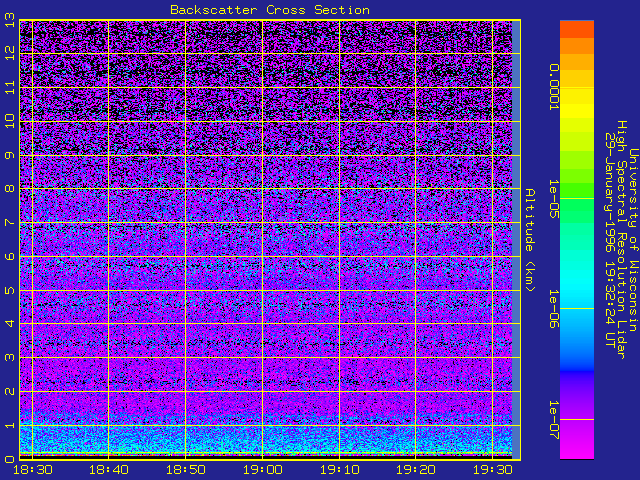Screen dimensions: 640x480
Task: Click the 1e-05 tick line on color bar
Action: [577, 199]
